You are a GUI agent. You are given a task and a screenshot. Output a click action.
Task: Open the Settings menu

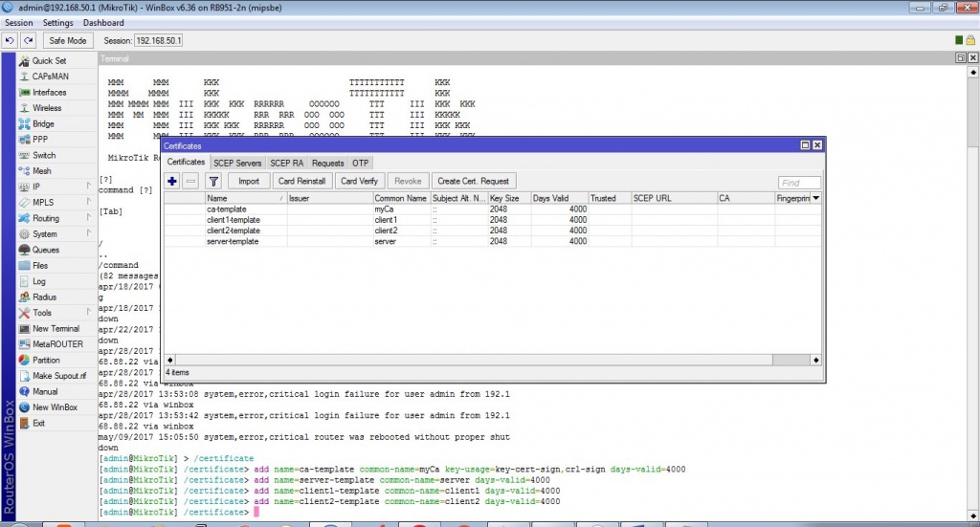(x=58, y=23)
